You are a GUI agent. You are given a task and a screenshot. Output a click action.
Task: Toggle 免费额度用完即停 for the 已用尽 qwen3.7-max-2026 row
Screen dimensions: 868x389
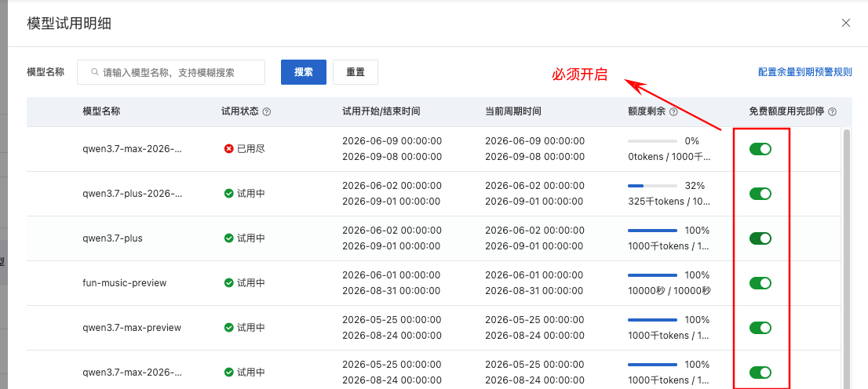760,148
